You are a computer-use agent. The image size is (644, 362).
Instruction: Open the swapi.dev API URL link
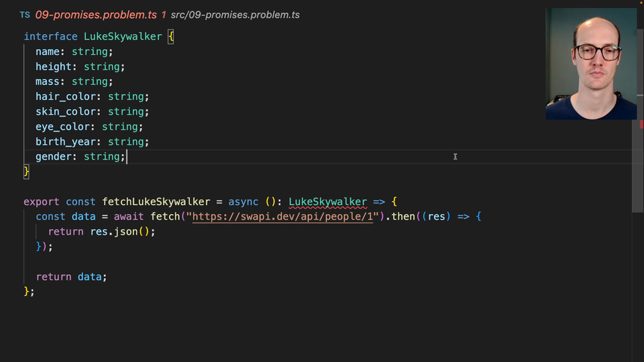282,217
